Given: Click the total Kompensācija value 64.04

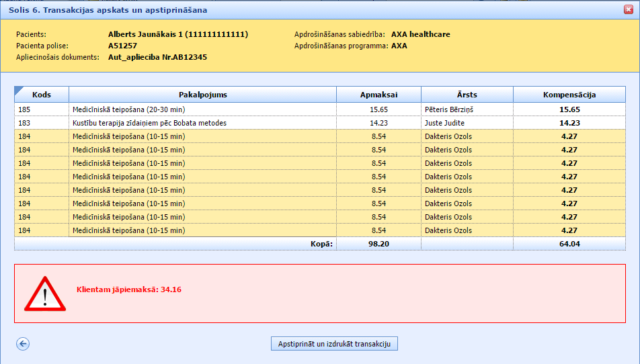Looking at the screenshot, I should [569, 244].
